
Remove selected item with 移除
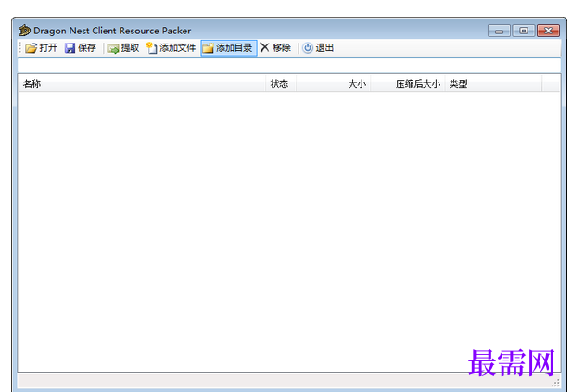point(275,48)
